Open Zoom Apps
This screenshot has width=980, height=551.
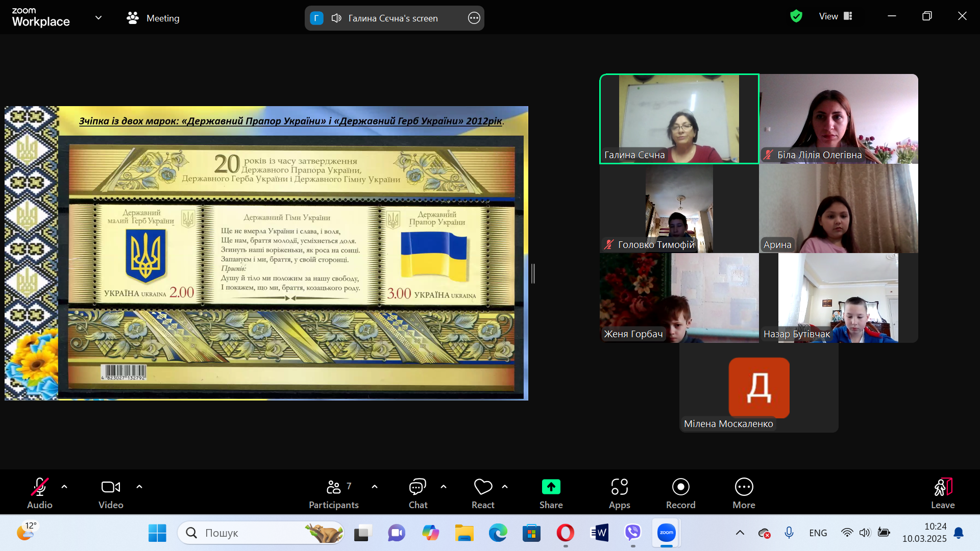coord(620,493)
